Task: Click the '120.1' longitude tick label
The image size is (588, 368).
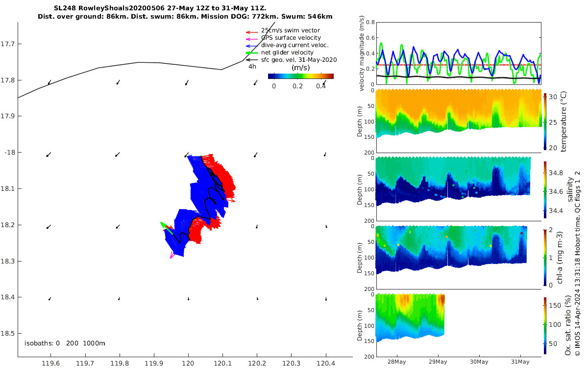Action: click(222, 363)
